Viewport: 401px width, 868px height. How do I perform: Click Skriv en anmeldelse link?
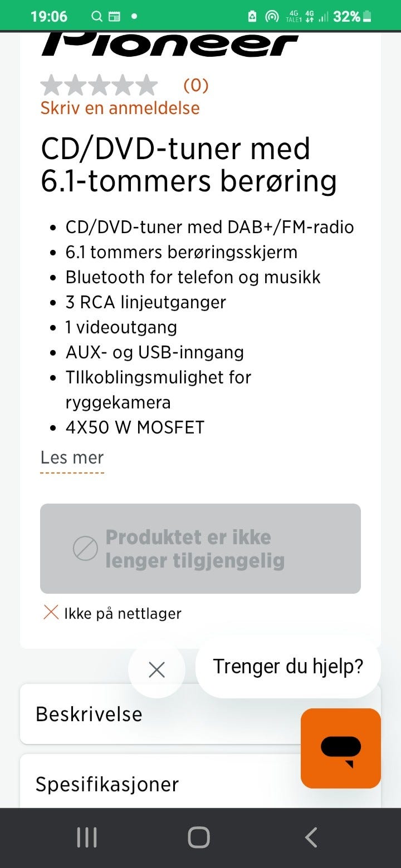120,107
